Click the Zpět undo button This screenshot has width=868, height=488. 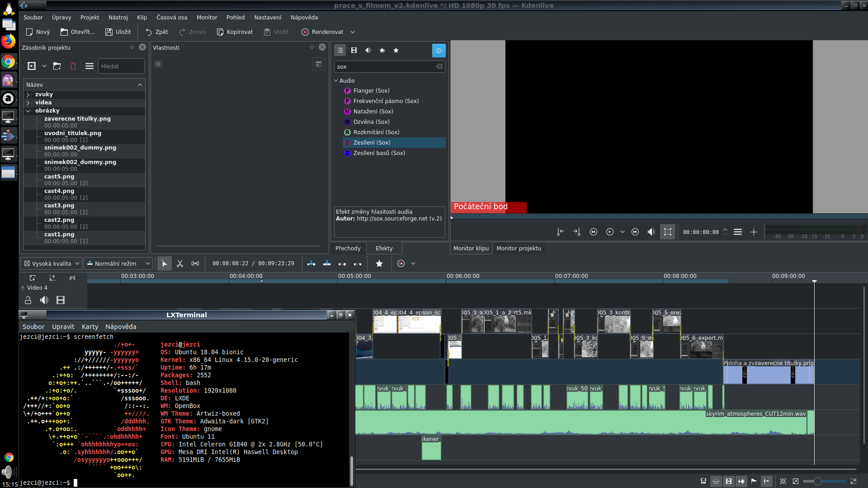[156, 32]
